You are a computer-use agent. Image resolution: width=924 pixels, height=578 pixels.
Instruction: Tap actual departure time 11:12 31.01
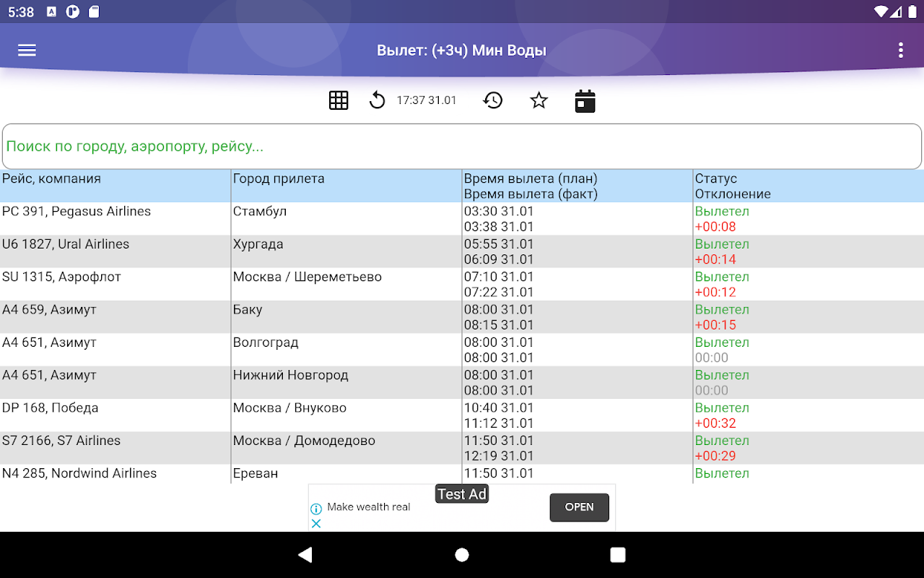(499, 423)
